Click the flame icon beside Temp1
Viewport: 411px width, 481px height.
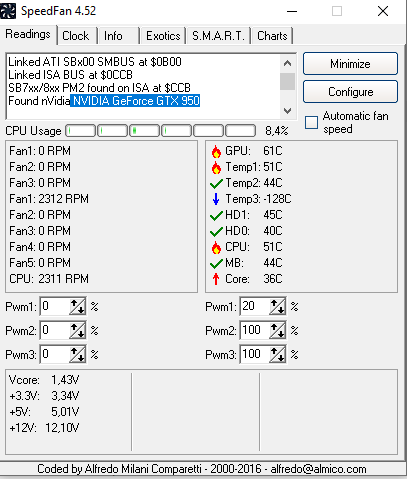tap(216, 167)
